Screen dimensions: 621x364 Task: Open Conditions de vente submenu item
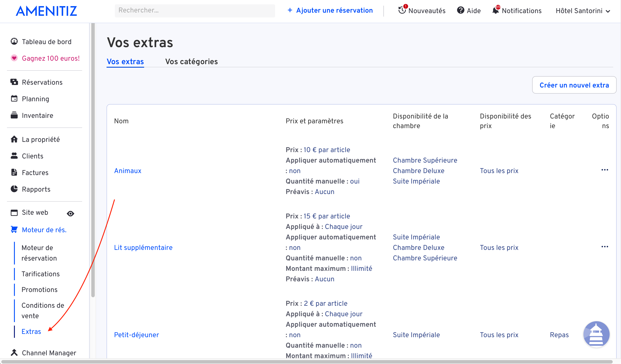point(43,311)
